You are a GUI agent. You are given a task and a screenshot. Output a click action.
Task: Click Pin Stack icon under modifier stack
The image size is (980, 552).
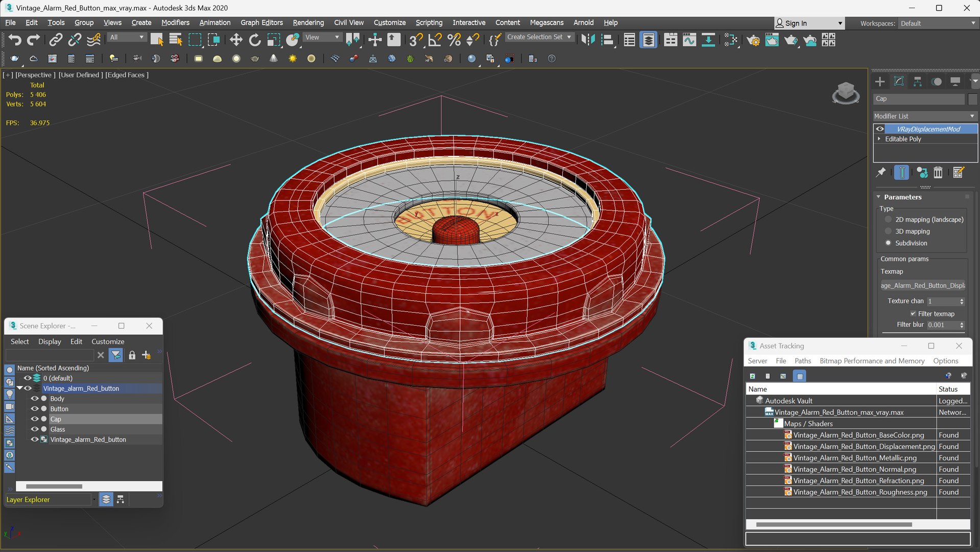click(x=881, y=173)
